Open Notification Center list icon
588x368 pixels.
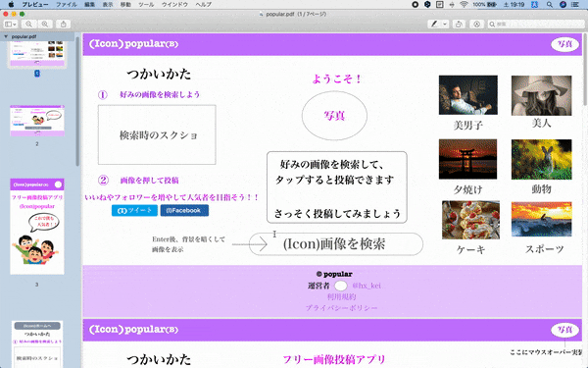pos(574,5)
